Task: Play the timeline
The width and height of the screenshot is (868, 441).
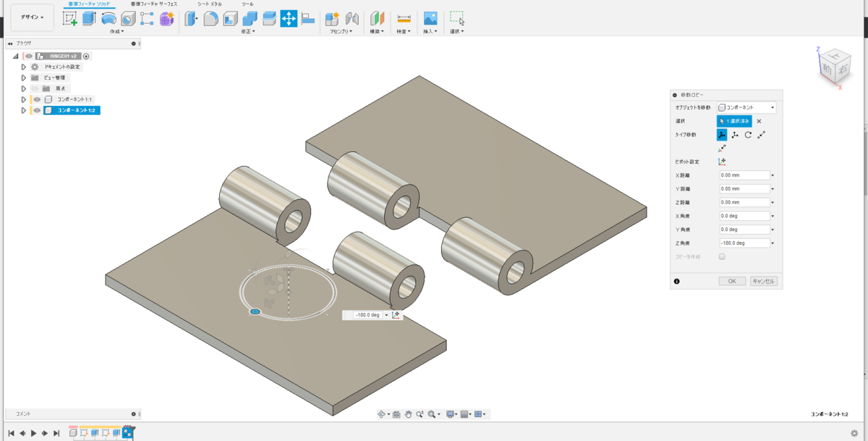Action: pos(33,432)
